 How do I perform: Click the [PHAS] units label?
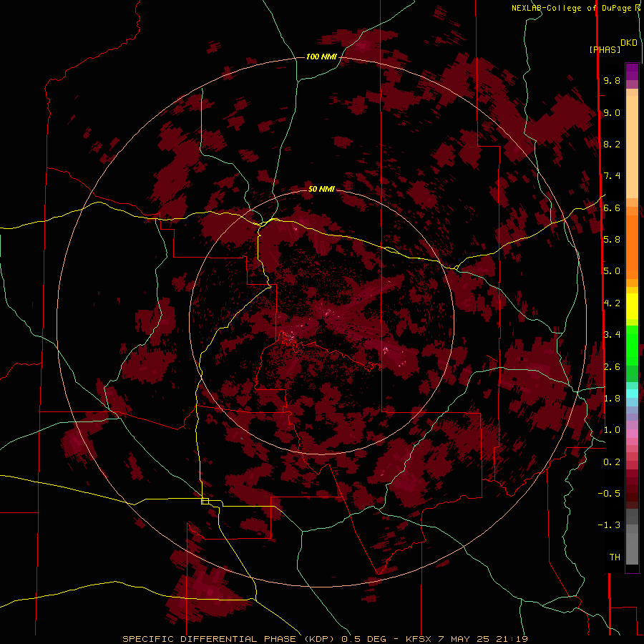(x=605, y=50)
